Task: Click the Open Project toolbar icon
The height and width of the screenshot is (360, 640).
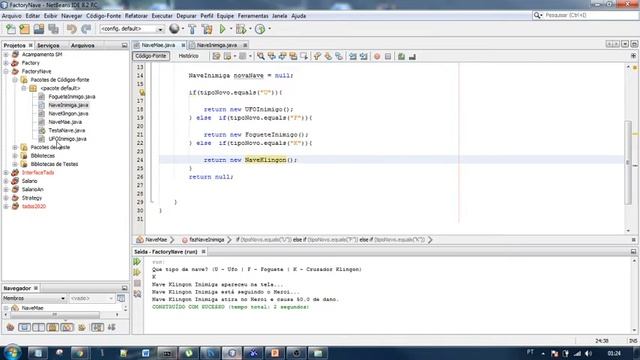Action: (39, 29)
